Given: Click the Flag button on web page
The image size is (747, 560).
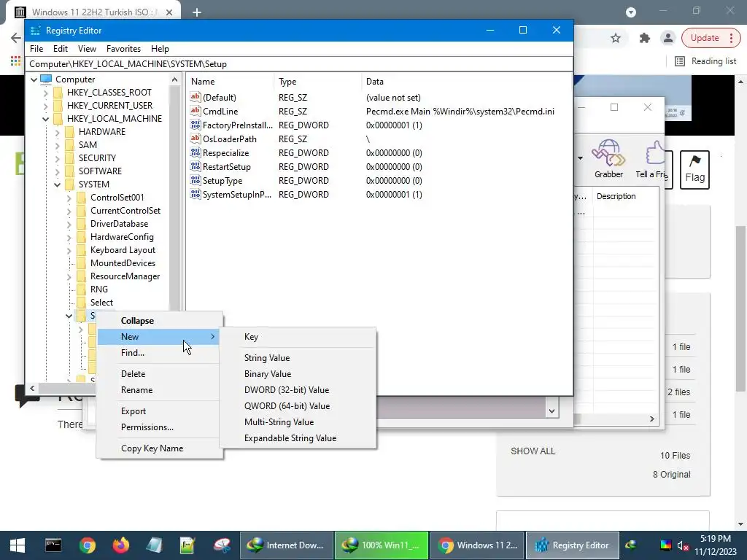Looking at the screenshot, I should 694,169.
